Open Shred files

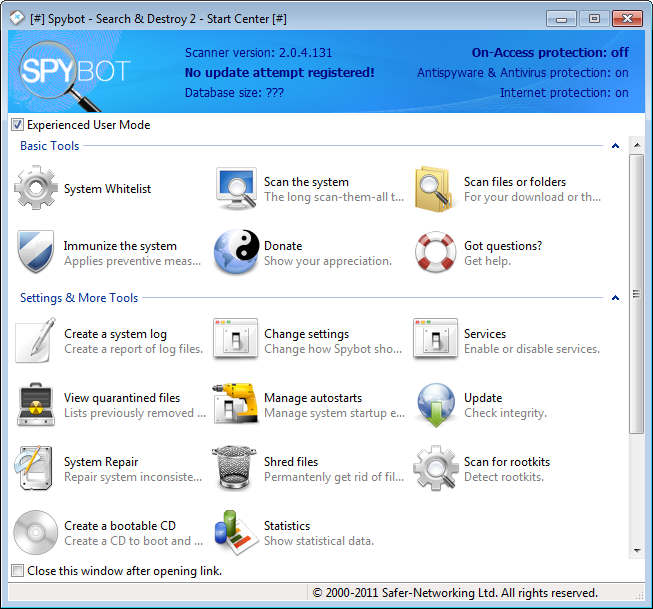point(291,462)
